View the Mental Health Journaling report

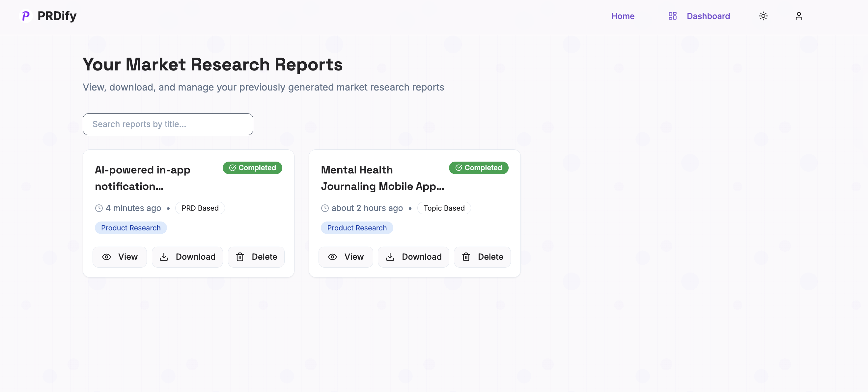346,257
